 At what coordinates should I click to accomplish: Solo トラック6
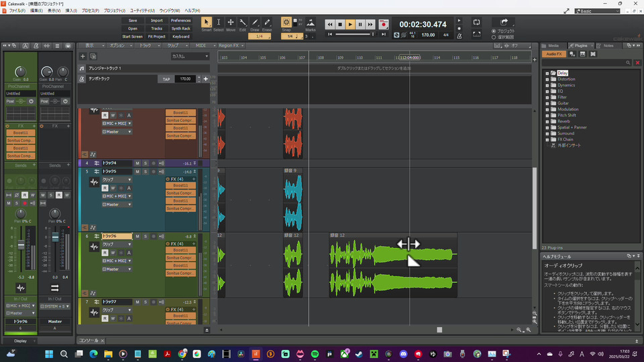click(145, 236)
